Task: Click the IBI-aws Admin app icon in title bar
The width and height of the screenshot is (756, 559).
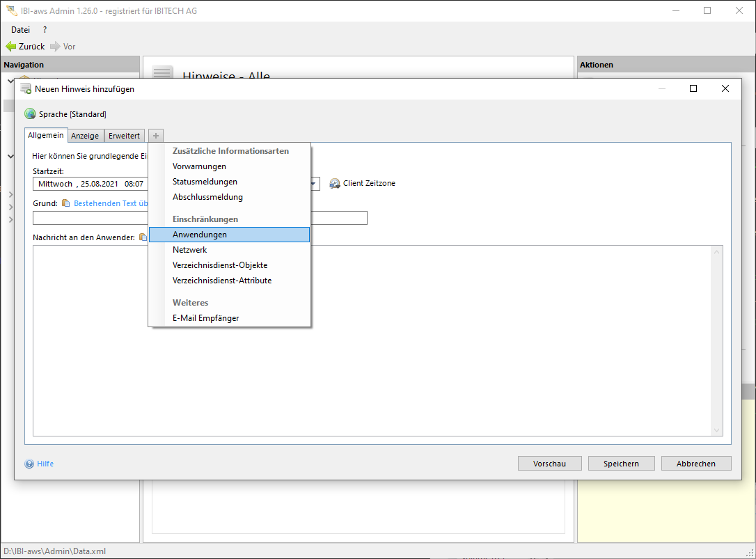Action: (x=11, y=10)
